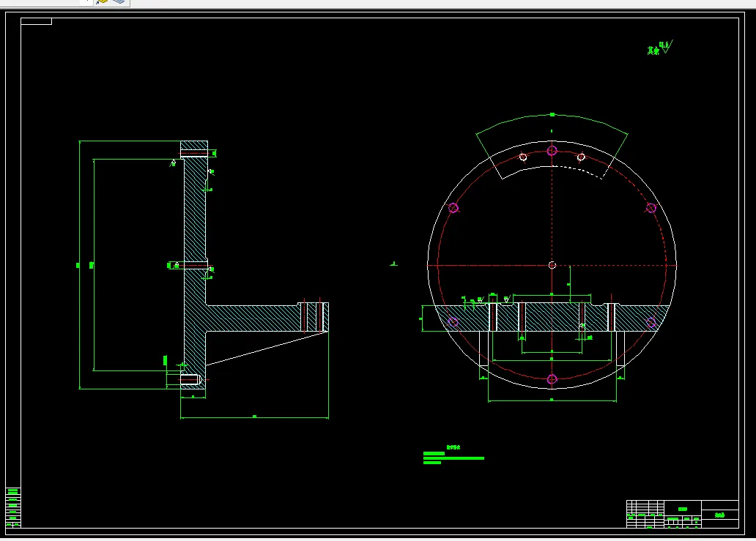Click the left white hole in partial section

click(x=523, y=157)
